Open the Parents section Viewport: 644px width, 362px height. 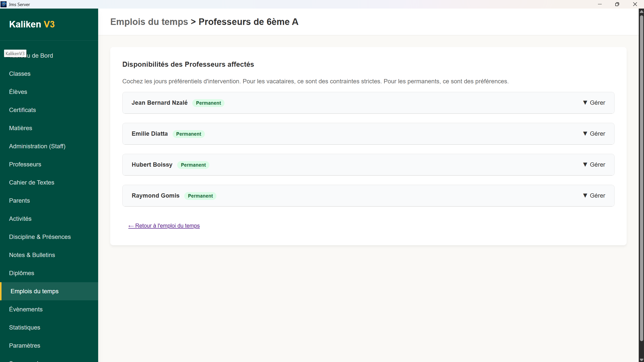[19, 200]
